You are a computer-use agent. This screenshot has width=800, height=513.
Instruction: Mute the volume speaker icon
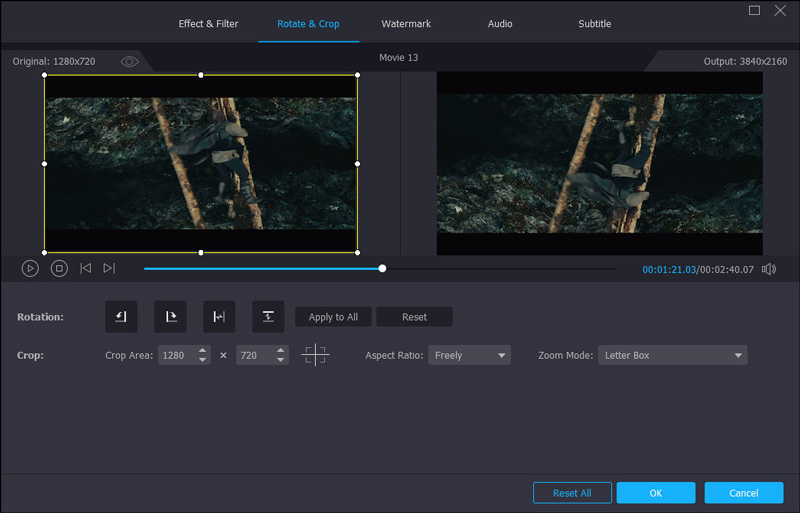pyautogui.click(x=769, y=269)
